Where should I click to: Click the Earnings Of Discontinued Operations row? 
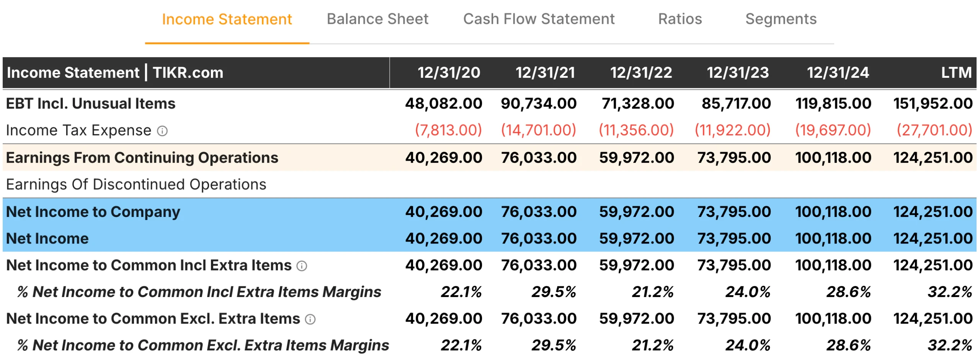pyautogui.click(x=136, y=184)
